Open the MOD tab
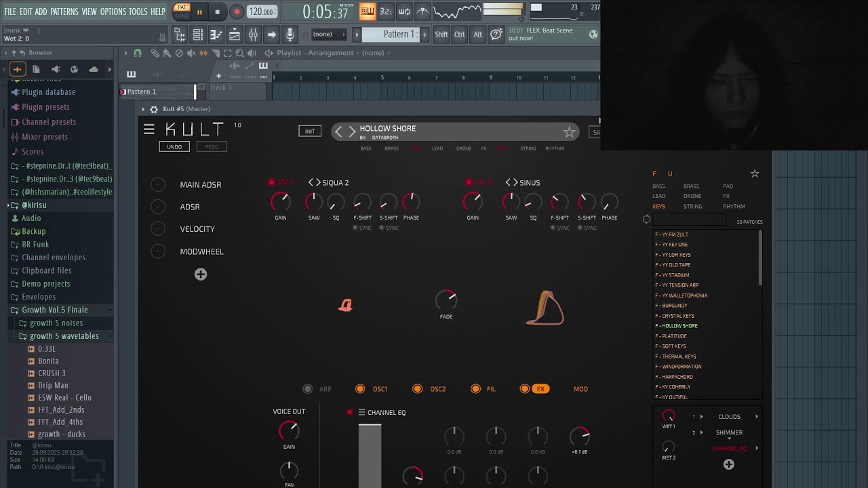Image resolution: width=868 pixels, height=488 pixels. coord(581,389)
